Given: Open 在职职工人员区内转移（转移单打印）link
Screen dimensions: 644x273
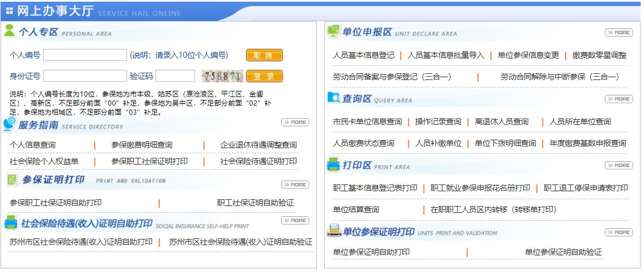Looking at the screenshot, I should point(493,209).
